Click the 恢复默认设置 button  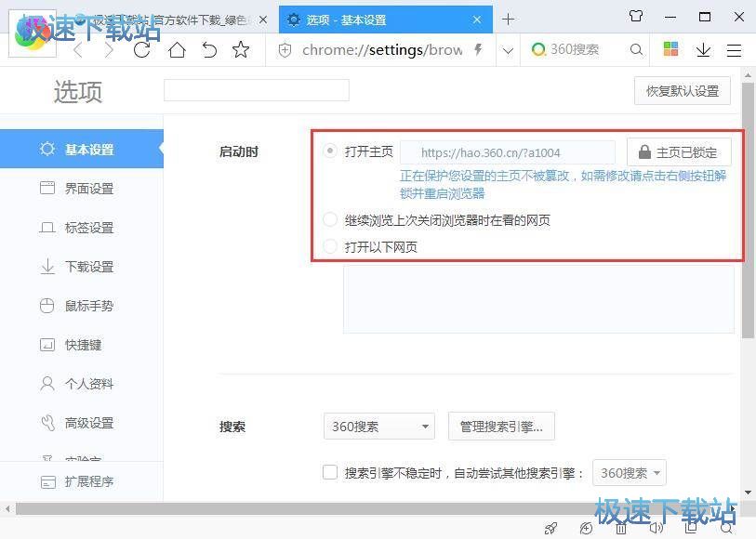[683, 91]
